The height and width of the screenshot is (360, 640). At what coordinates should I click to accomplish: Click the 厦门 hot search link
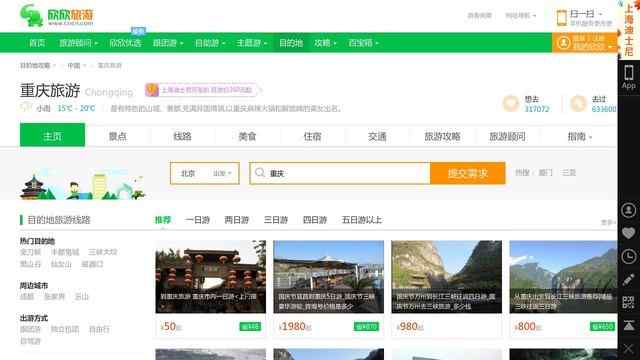tap(545, 173)
